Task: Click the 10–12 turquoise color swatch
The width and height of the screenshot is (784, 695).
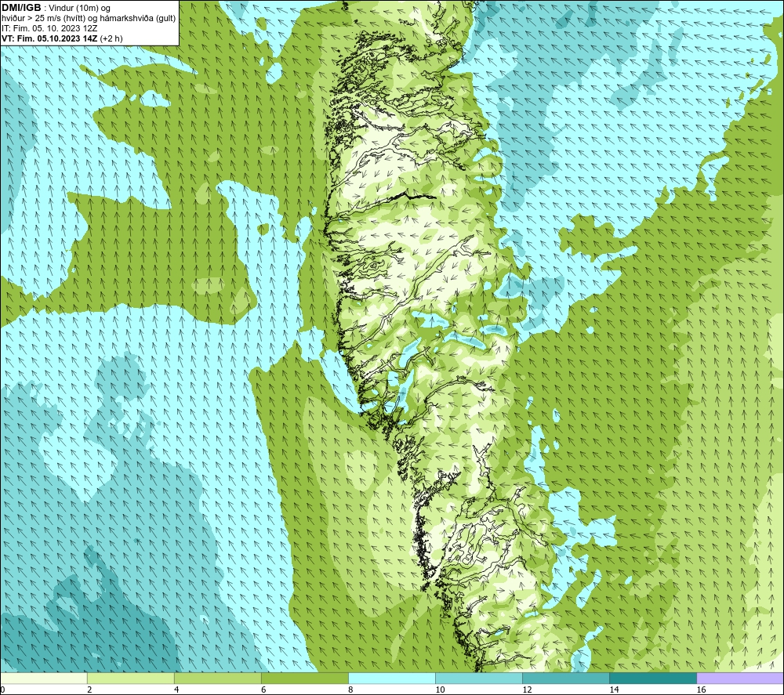Action: click(479, 678)
